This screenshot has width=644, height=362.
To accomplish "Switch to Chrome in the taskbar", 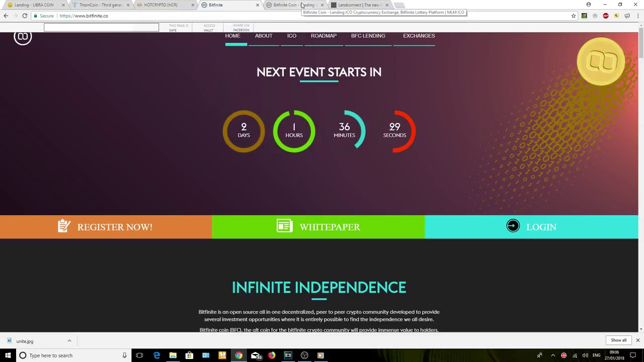I will 238,355.
